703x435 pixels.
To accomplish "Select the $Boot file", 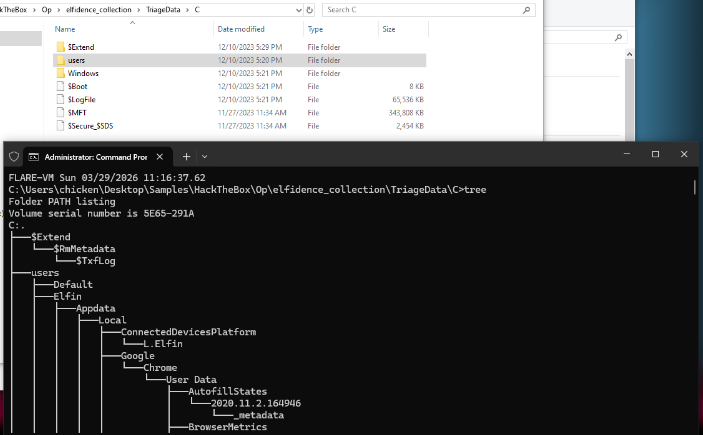I will click(75, 86).
